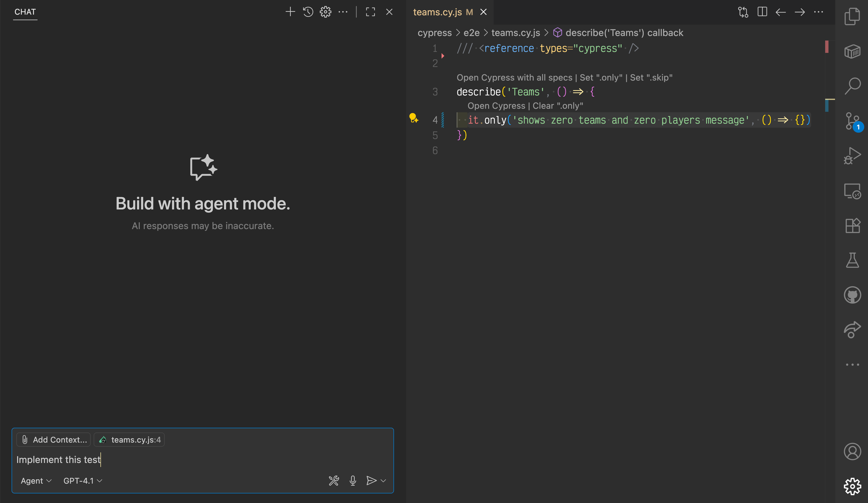Open Remote Explorer view
Screen dimensions: 868x503
(852, 191)
